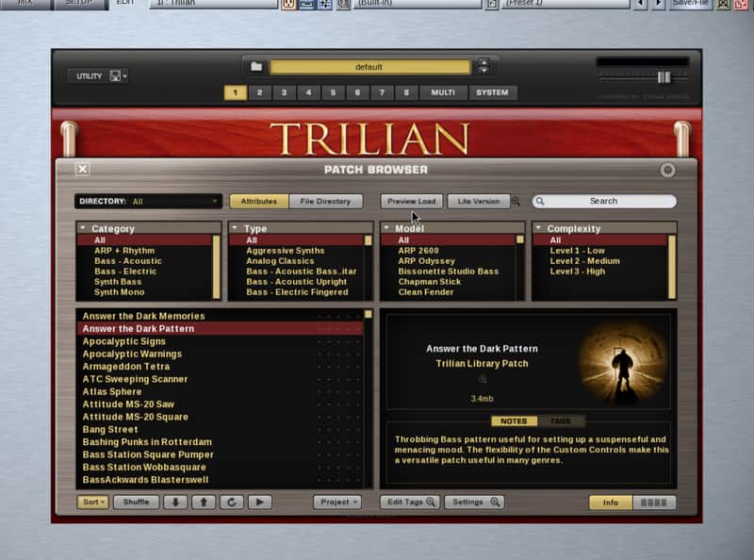
Task: Step to the next patch with the down arrow
Action: pyautogui.click(x=175, y=502)
